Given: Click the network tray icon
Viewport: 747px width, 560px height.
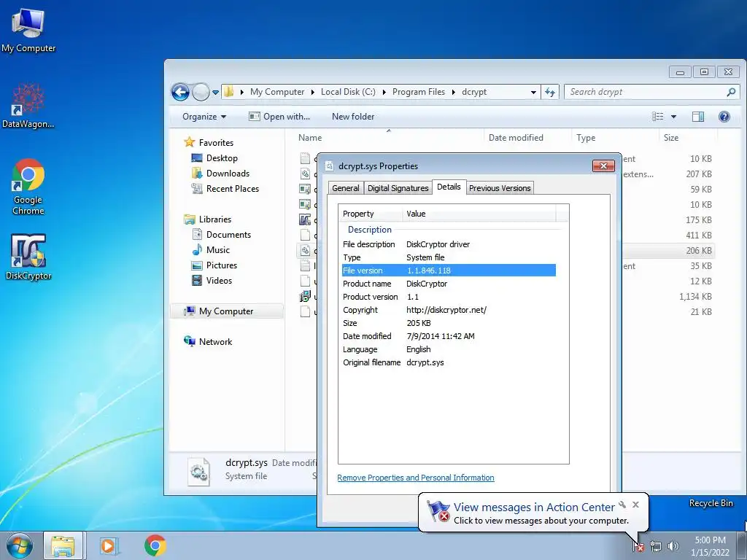Looking at the screenshot, I should [656, 546].
